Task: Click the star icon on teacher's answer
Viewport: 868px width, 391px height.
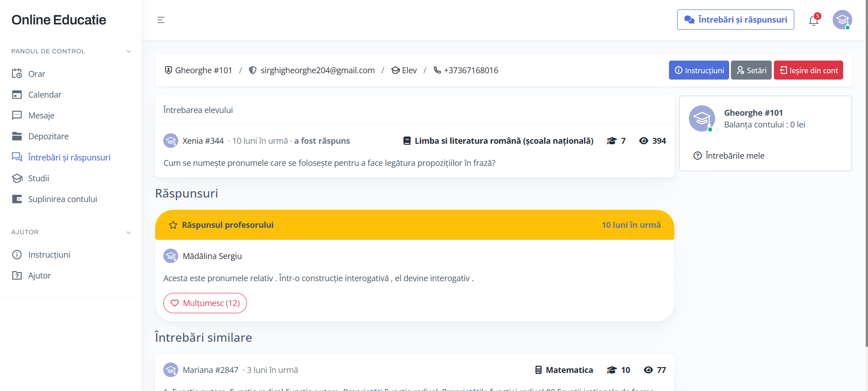Action: coord(173,225)
